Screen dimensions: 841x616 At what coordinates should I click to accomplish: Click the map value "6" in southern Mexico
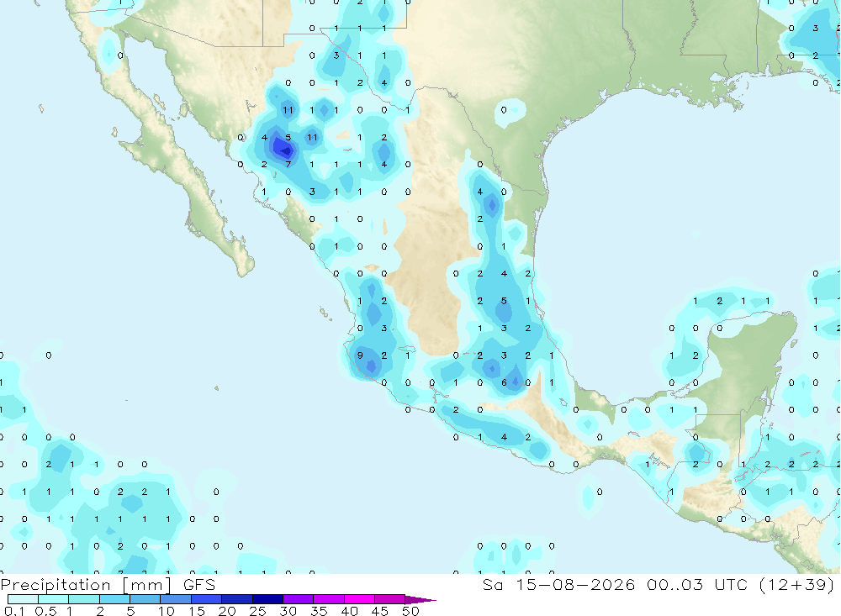click(504, 382)
